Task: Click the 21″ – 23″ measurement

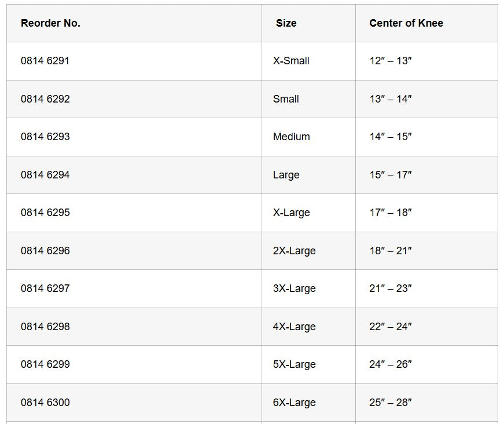Action: point(391,288)
